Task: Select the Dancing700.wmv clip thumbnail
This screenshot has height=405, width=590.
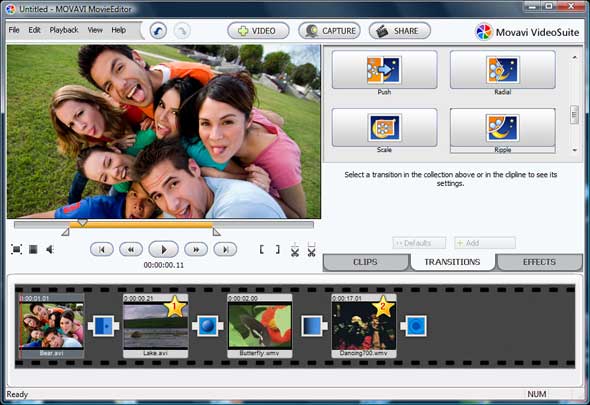Action: (363, 326)
